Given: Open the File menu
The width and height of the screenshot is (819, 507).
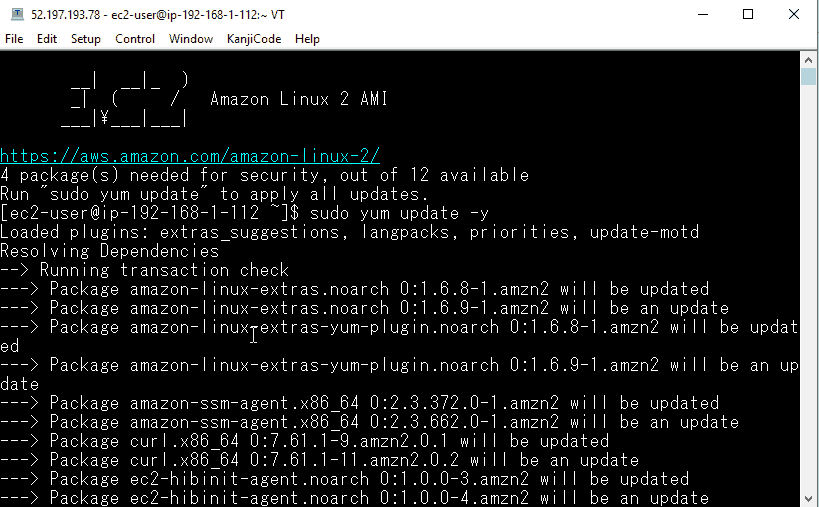Looking at the screenshot, I should click(14, 39).
